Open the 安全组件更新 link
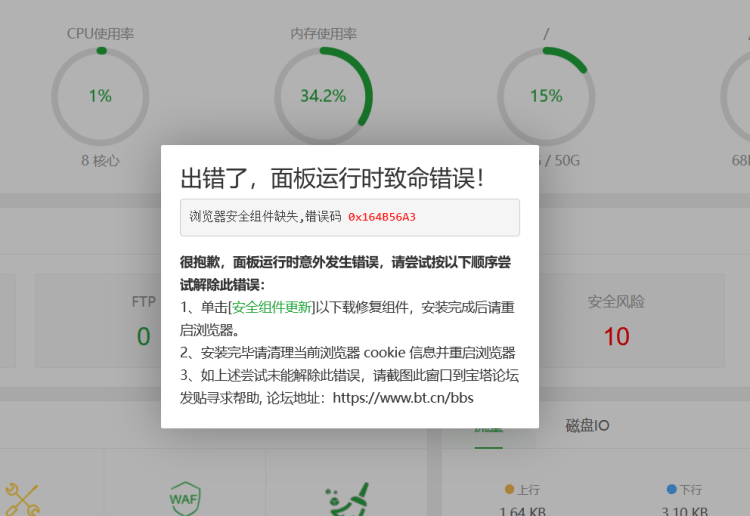Screen dimensions: 750x516 [x=272, y=307]
